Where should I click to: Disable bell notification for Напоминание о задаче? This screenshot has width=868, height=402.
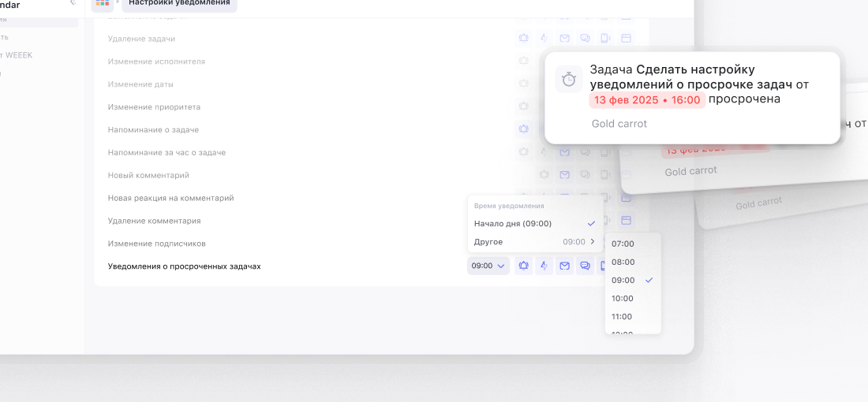tap(524, 128)
